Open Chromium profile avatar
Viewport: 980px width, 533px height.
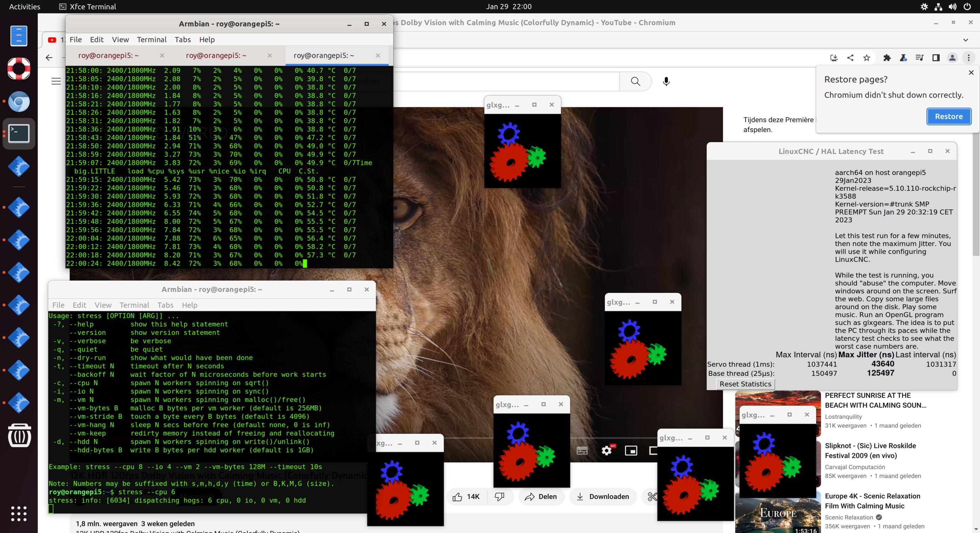coord(952,58)
